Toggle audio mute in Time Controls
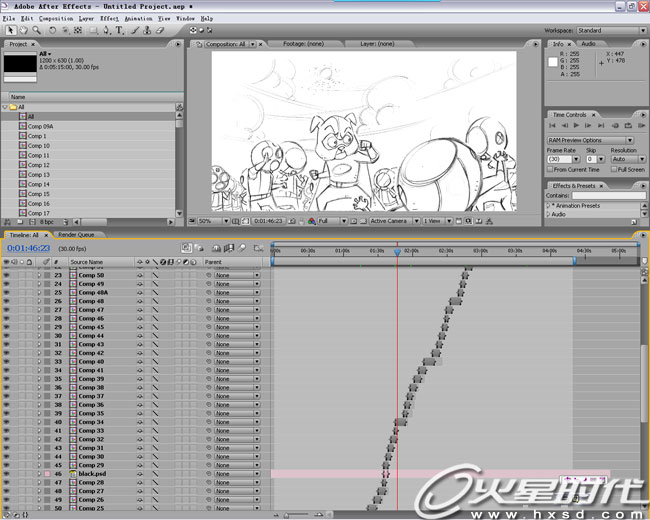Image resolution: width=650 pixels, height=520 pixels. tap(615, 125)
